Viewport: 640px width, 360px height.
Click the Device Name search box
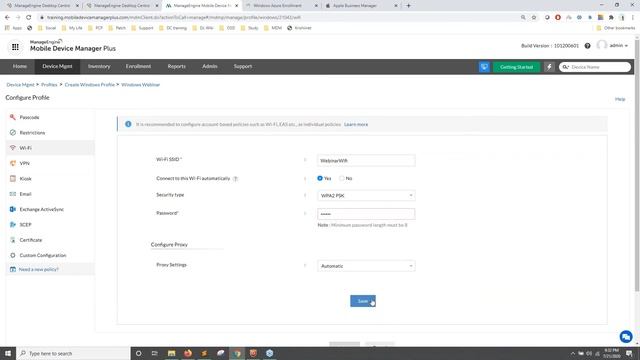pos(595,67)
